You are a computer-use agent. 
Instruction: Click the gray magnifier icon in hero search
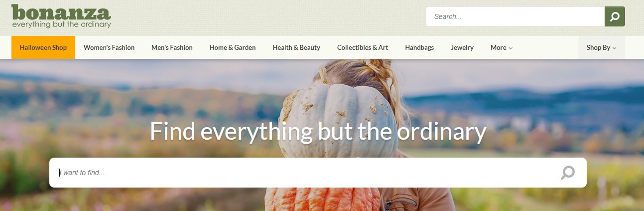[x=567, y=173]
